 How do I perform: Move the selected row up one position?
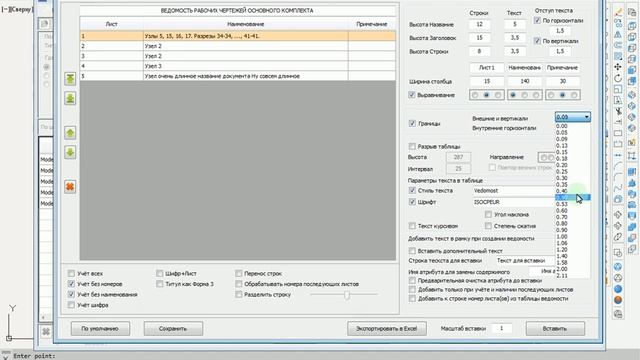click(x=70, y=133)
